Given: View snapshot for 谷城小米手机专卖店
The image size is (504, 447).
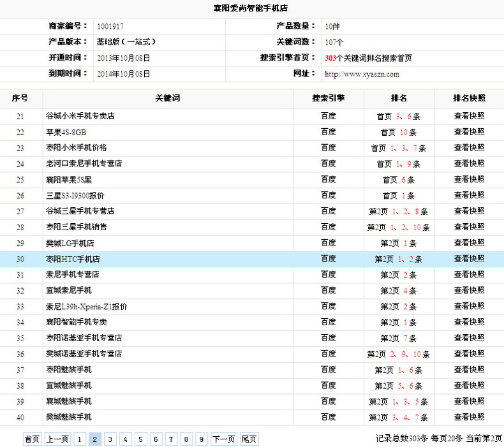Looking at the screenshot, I should coord(469,116).
